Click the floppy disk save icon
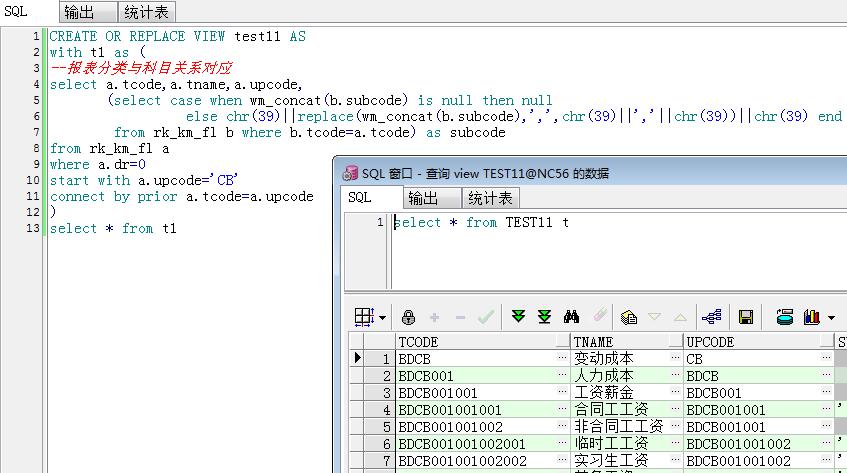Image resolution: width=847 pixels, height=473 pixels. 746,317
